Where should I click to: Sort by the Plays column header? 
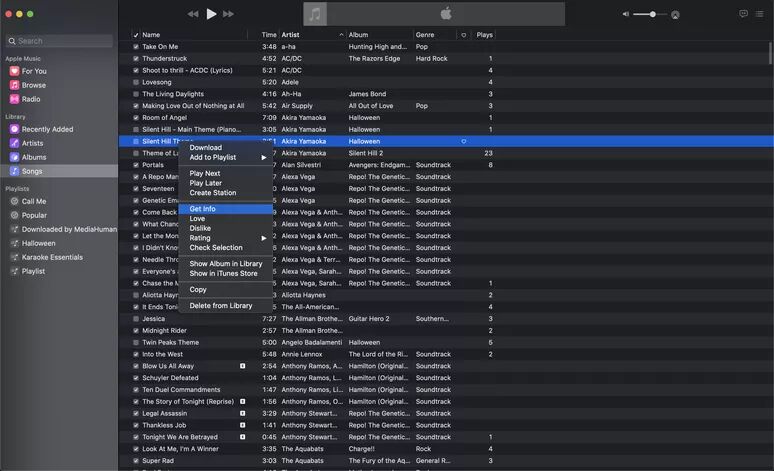click(485, 35)
